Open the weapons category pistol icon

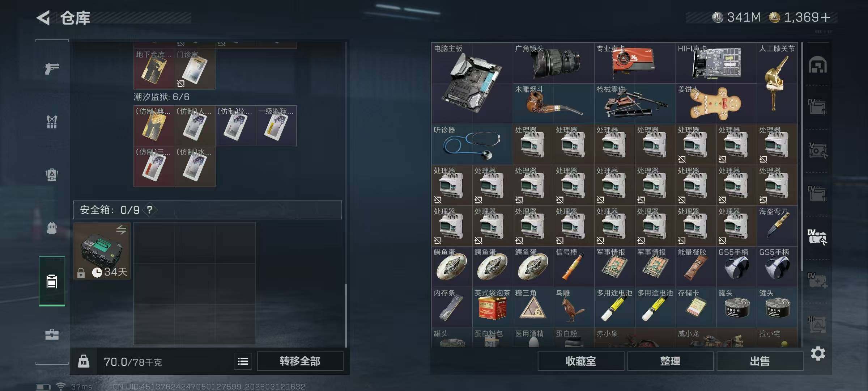tap(52, 68)
